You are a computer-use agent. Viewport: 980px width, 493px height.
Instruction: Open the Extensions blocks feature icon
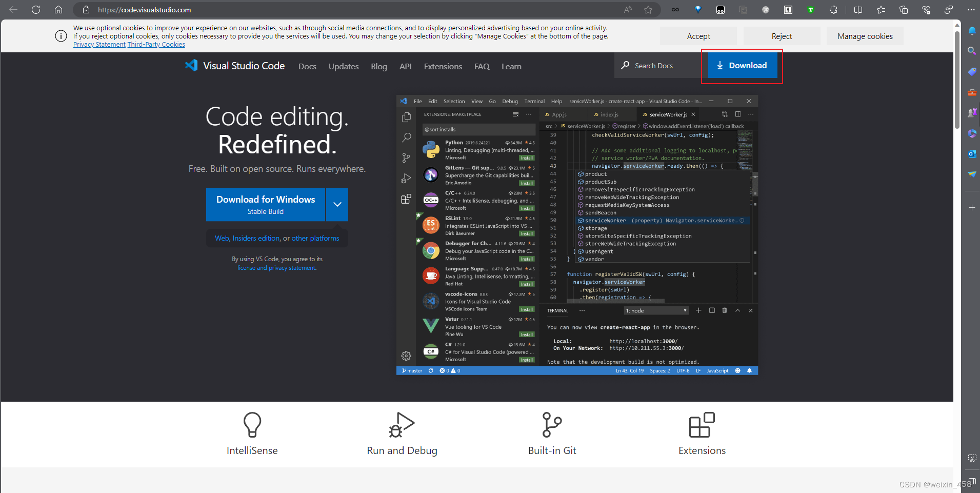point(702,425)
